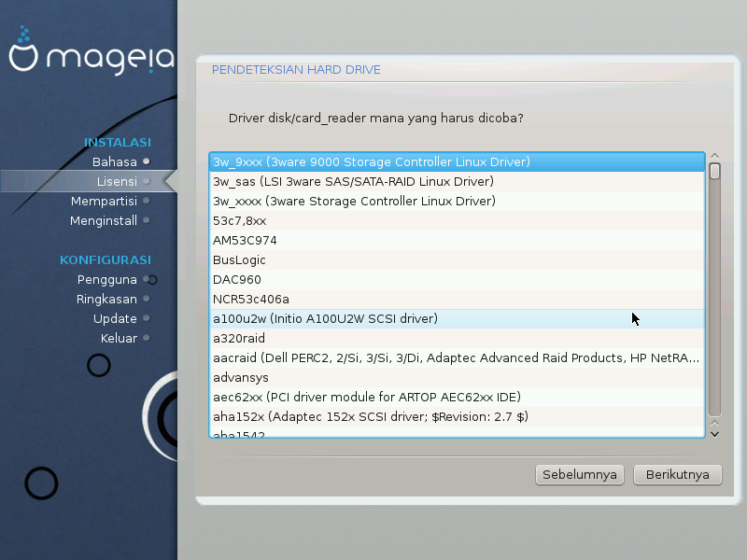
Task: Click the Sebelumnya button to go back
Action: tap(579, 475)
